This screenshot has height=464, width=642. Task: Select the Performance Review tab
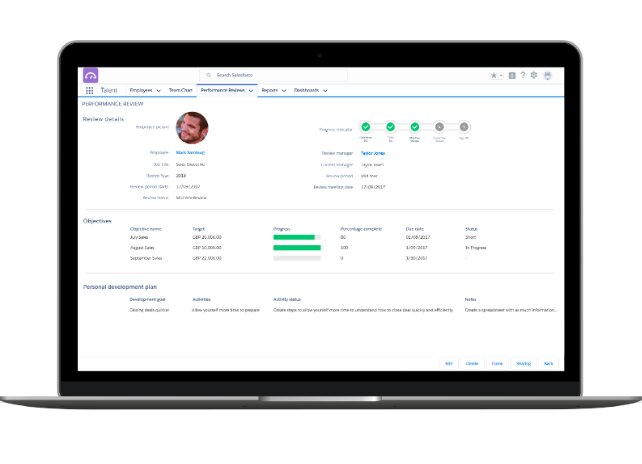pos(222,90)
